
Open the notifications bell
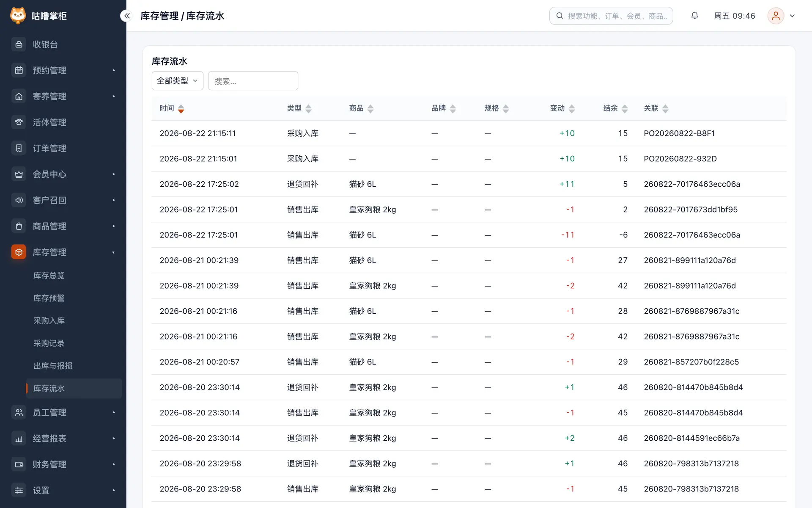pos(694,16)
